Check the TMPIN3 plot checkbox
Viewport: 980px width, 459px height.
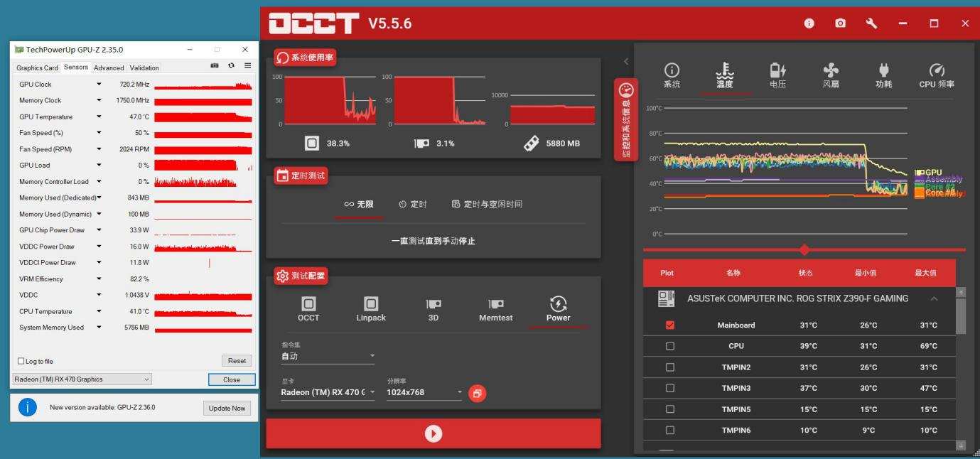tap(669, 388)
